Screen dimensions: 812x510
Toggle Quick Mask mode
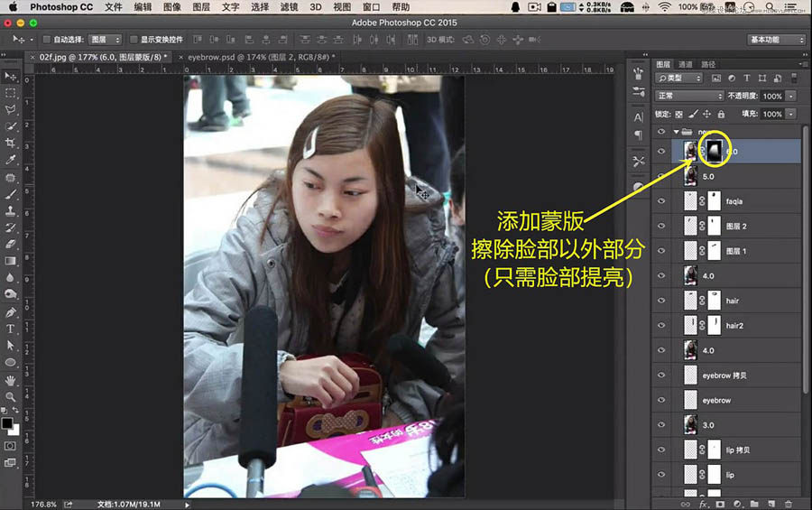pos(10,446)
